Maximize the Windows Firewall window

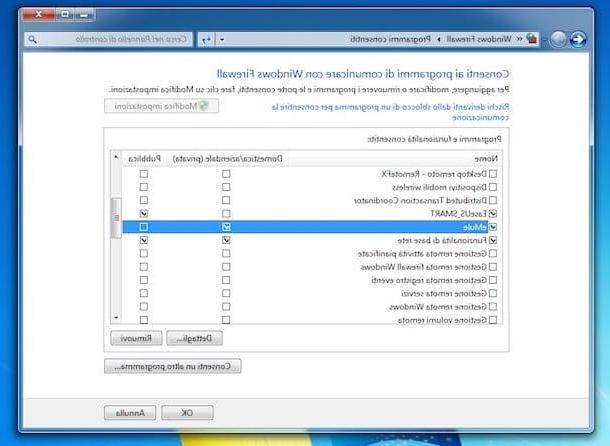65,15
